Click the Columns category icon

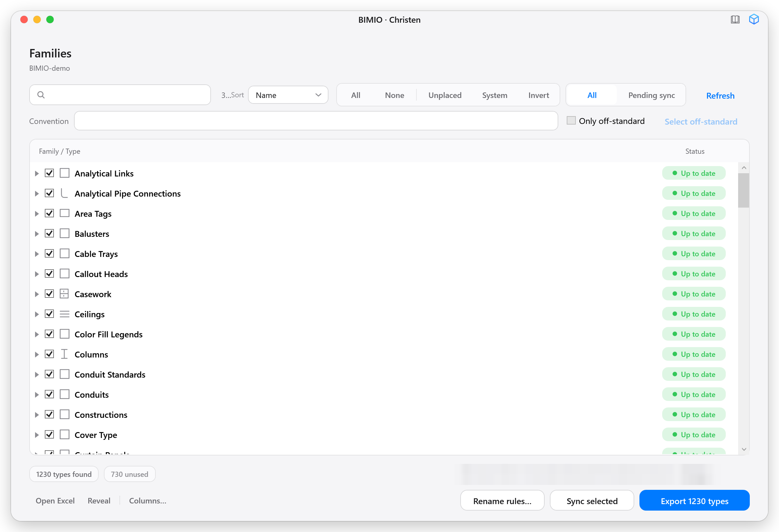coord(64,354)
